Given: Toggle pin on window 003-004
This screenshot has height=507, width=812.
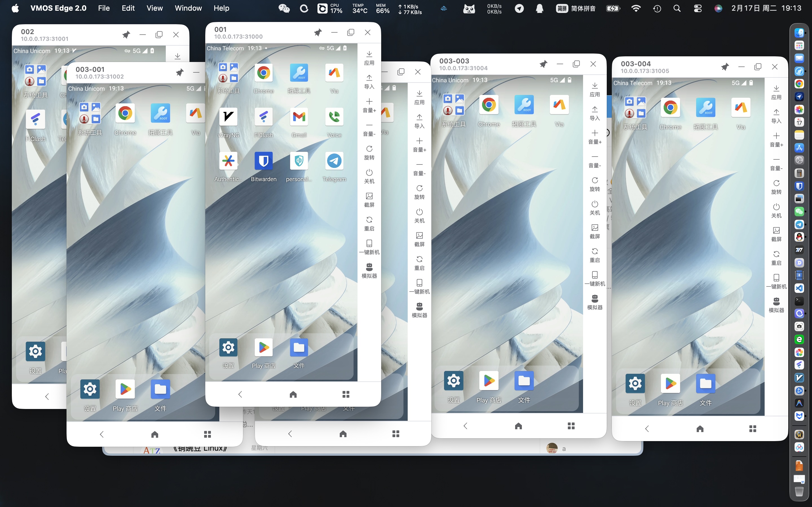Looking at the screenshot, I should coord(725,67).
